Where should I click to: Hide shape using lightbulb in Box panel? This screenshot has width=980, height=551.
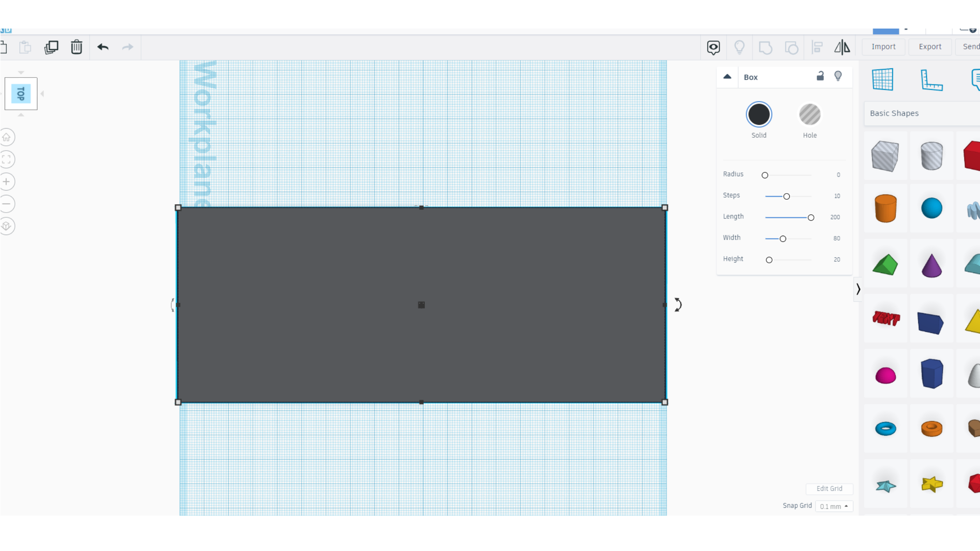click(838, 77)
